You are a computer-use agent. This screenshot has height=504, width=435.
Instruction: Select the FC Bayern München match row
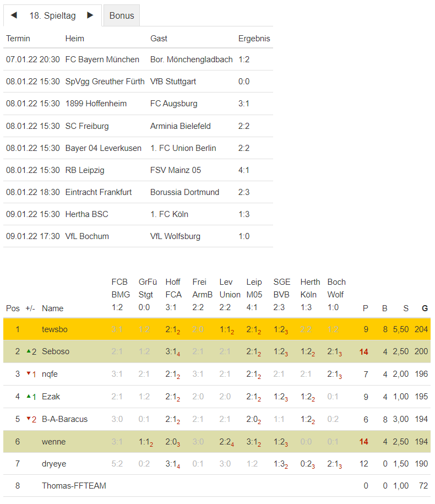tap(138, 59)
